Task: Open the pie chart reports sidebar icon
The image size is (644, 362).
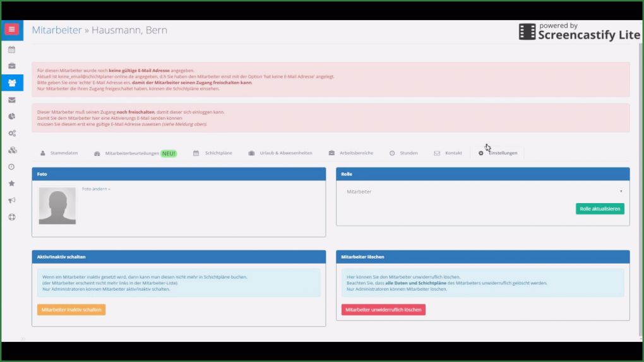Action: 11,117
